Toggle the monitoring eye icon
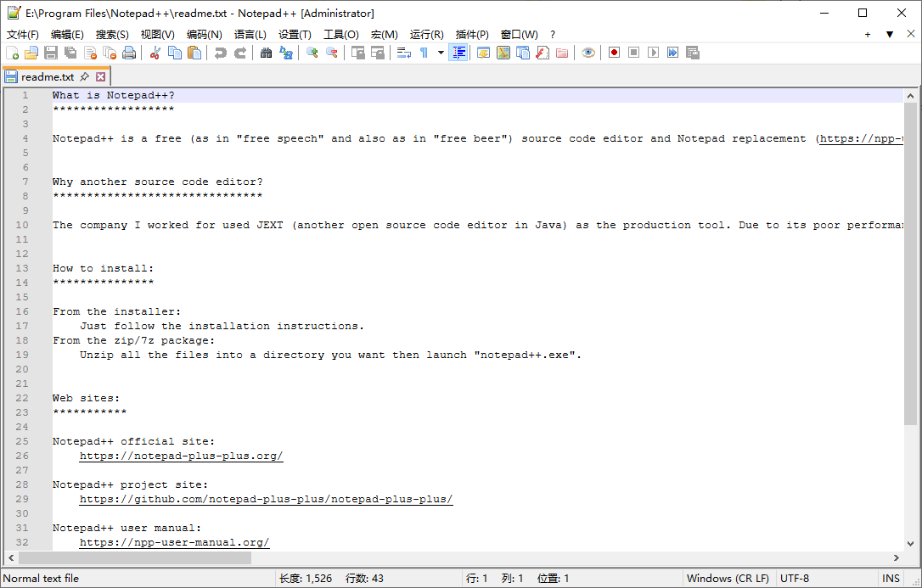The image size is (922, 588). tap(587, 53)
